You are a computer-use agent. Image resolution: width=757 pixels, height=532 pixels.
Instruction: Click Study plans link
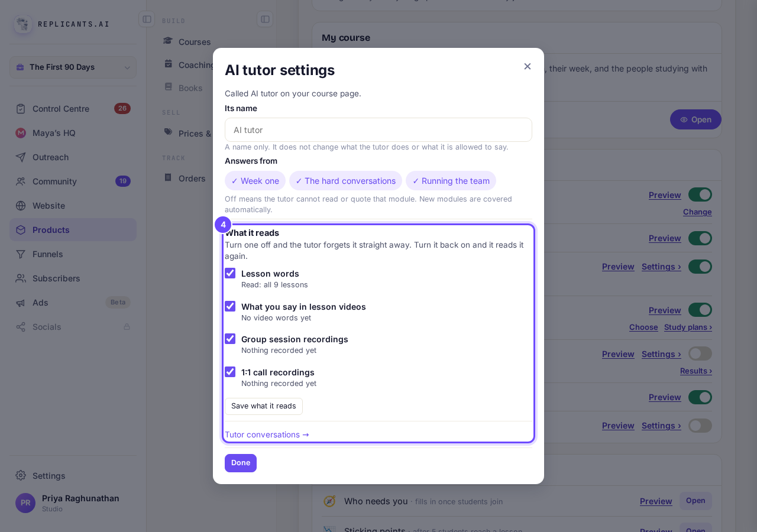688,327
